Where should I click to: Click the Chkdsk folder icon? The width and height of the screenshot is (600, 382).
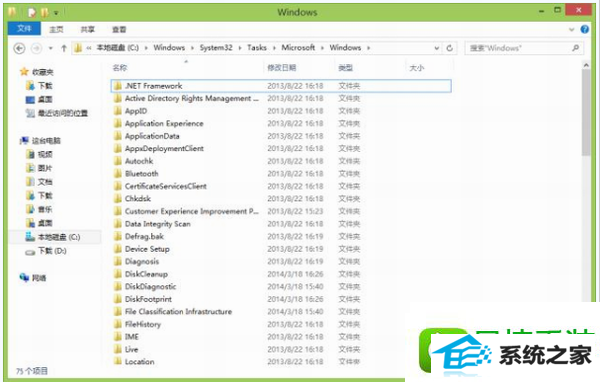click(118, 199)
